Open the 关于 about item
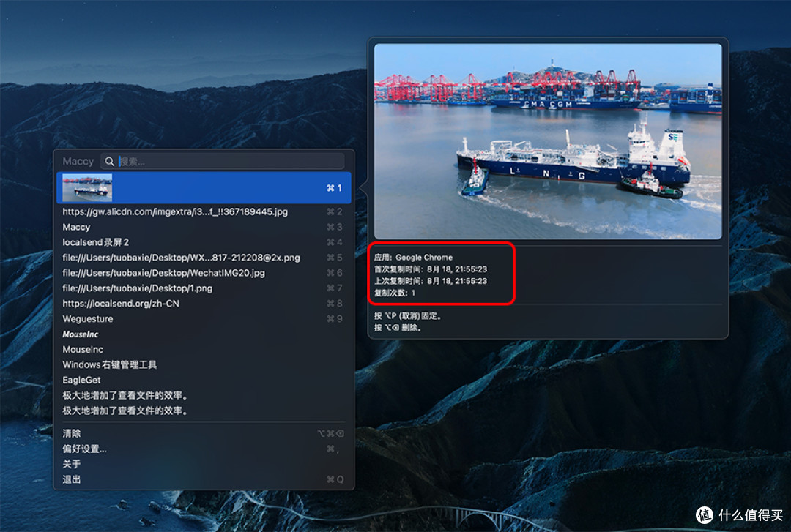Screen dimensions: 791x532 tap(204, 464)
